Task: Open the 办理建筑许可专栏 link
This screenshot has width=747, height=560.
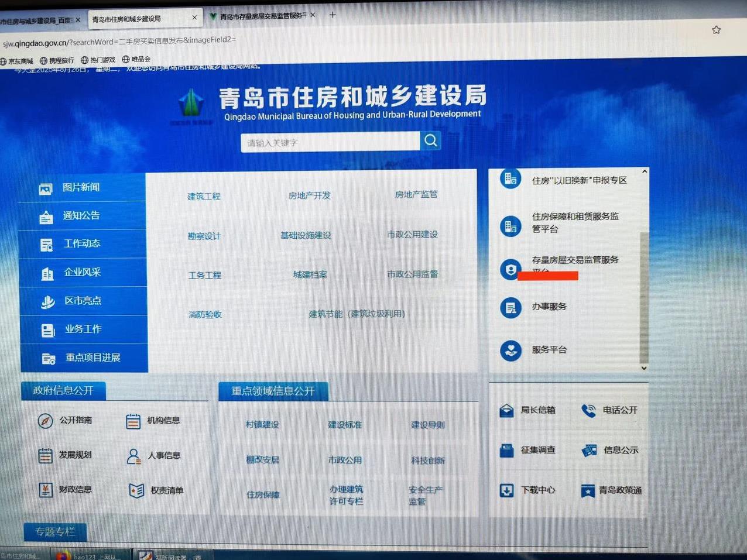Action: coord(346,495)
